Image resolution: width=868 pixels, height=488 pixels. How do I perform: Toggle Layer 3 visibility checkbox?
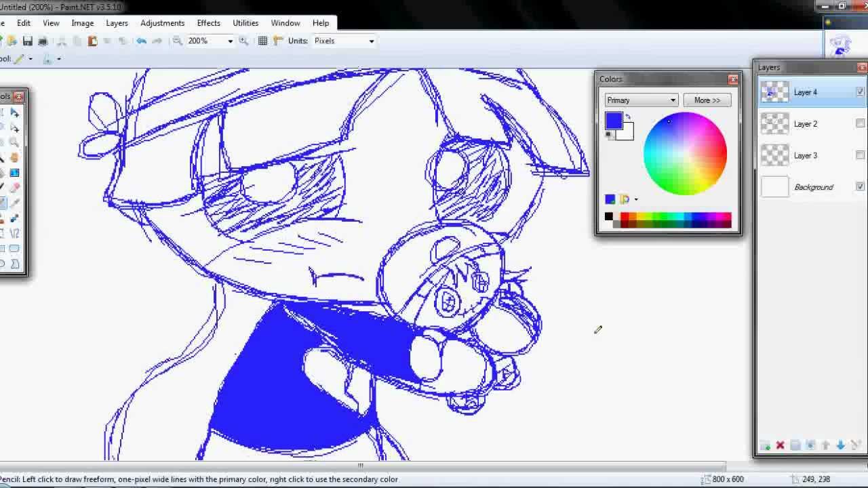pos(860,155)
